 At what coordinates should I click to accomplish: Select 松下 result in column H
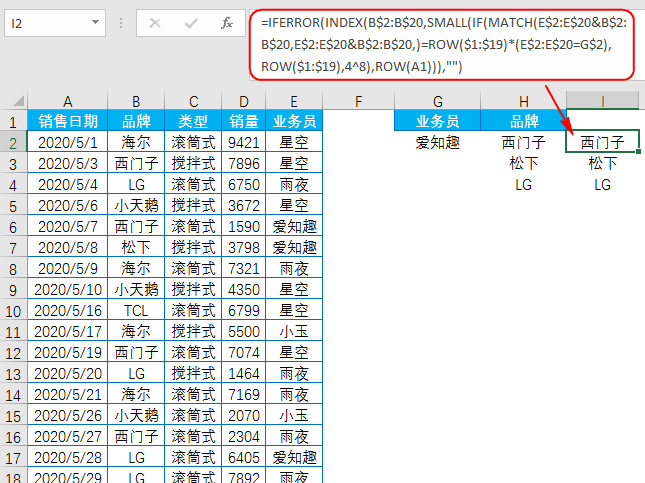[524, 163]
